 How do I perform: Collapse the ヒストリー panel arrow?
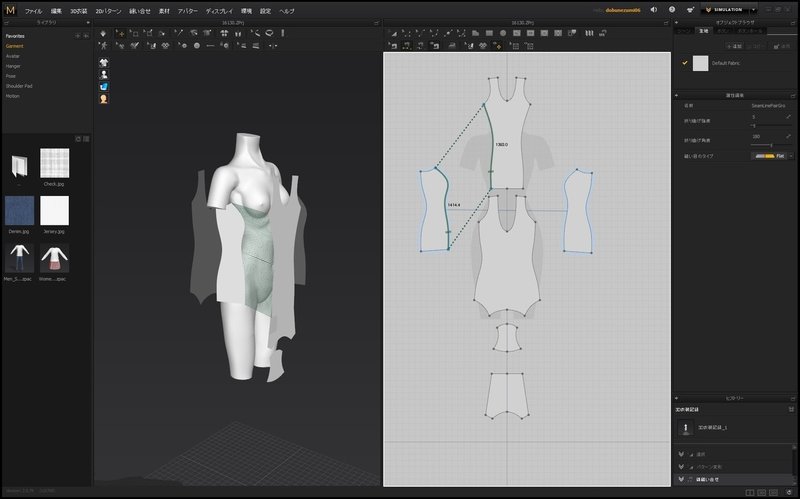(x=677, y=398)
